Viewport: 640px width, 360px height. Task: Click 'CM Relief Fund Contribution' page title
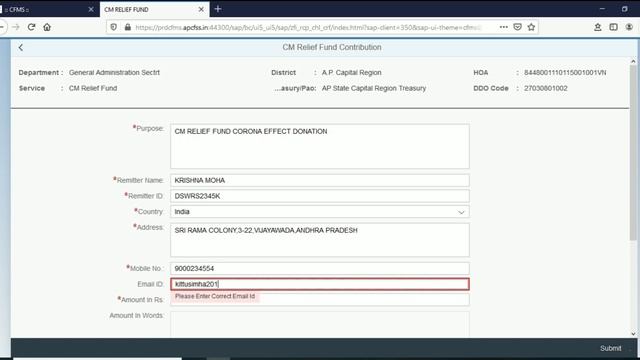[x=332, y=47]
